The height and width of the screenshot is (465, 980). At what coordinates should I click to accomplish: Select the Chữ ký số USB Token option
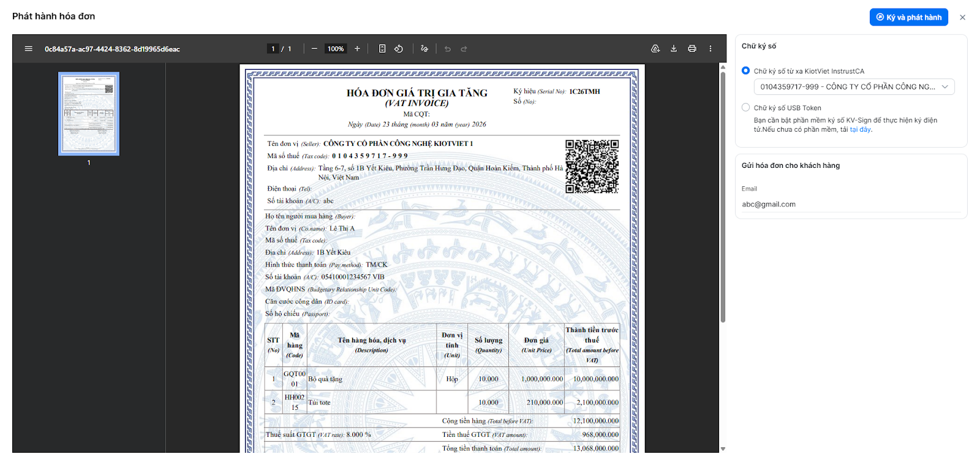(x=745, y=108)
